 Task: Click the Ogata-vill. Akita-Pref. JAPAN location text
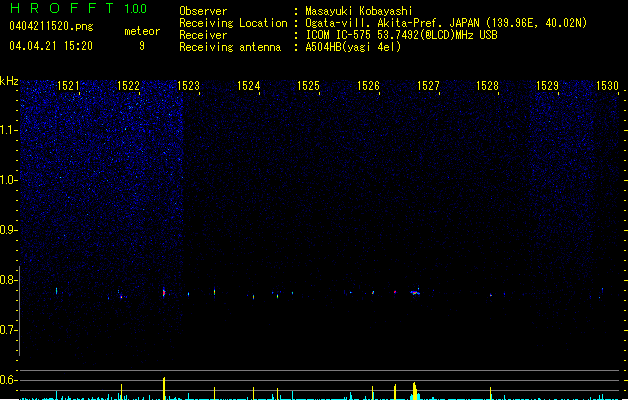(x=446, y=23)
